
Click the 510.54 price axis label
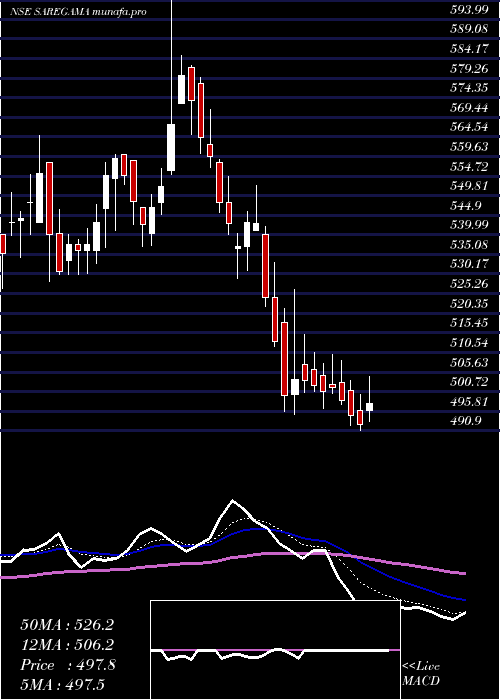pyautogui.click(x=469, y=342)
